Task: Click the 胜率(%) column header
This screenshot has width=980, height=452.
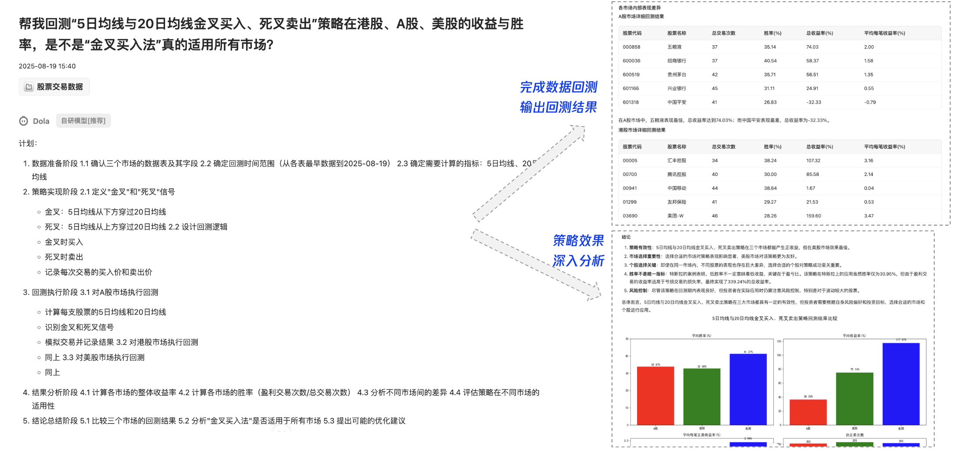Action: pyautogui.click(x=771, y=33)
